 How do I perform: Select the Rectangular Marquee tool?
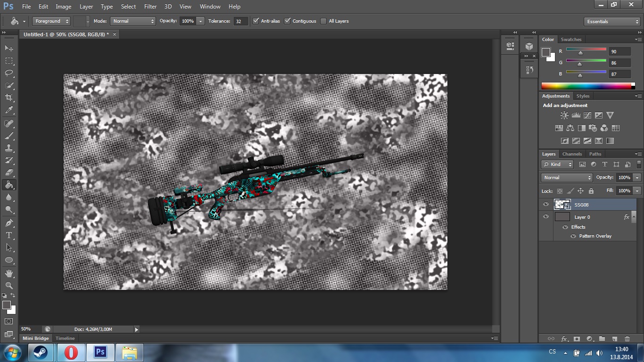[x=9, y=61]
